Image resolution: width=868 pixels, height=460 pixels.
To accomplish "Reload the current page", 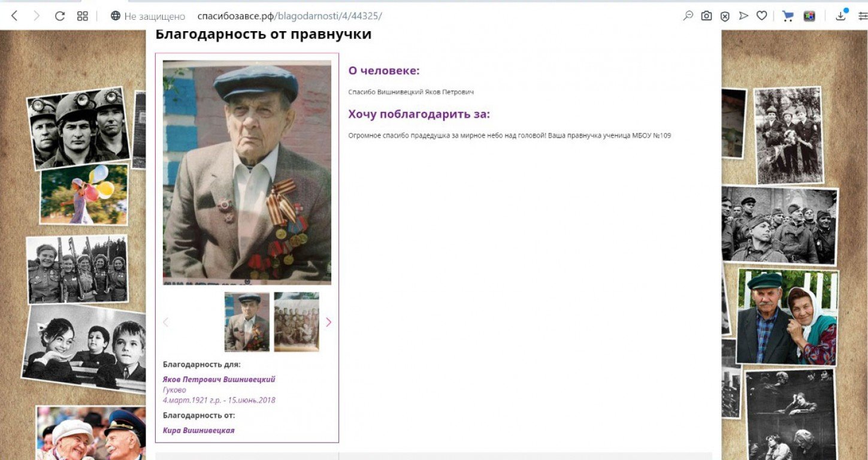I will click(x=59, y=16).
